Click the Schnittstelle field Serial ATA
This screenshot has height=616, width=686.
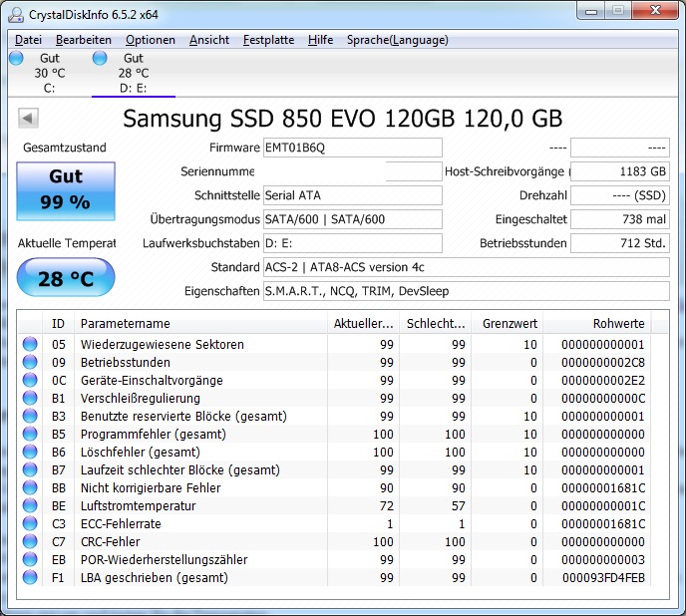pyautogui.click(x=353, y=195)
